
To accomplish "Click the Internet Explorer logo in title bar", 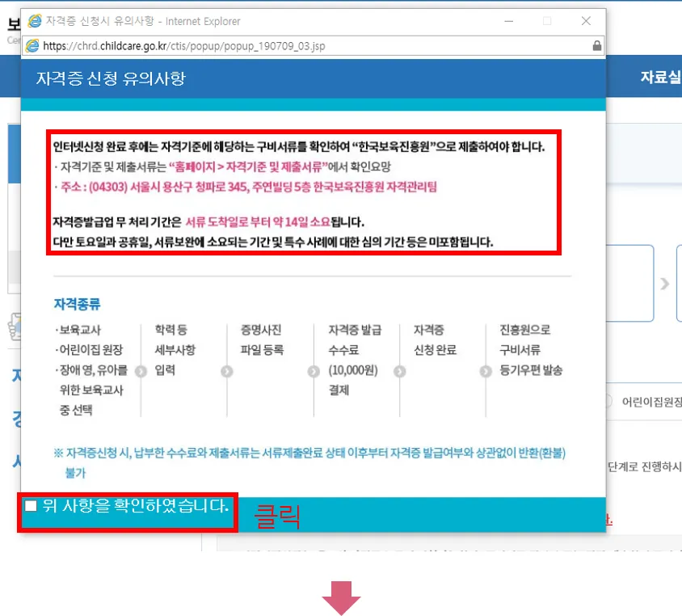I will [34, 20].
